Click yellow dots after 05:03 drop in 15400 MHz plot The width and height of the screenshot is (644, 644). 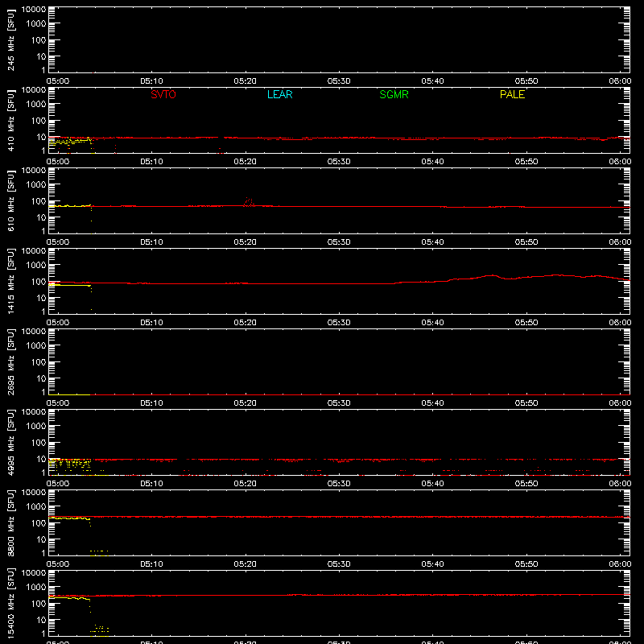[x=99, y=630]
